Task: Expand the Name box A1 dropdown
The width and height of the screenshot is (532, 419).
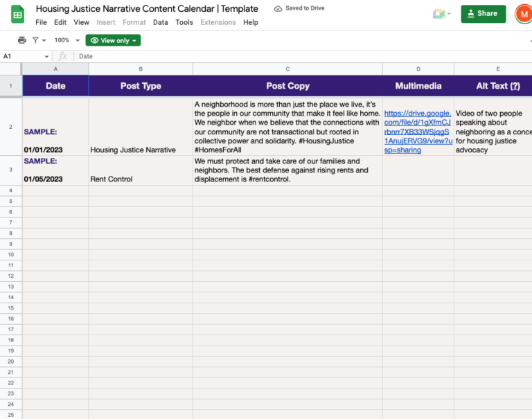Action: (47, 56)
